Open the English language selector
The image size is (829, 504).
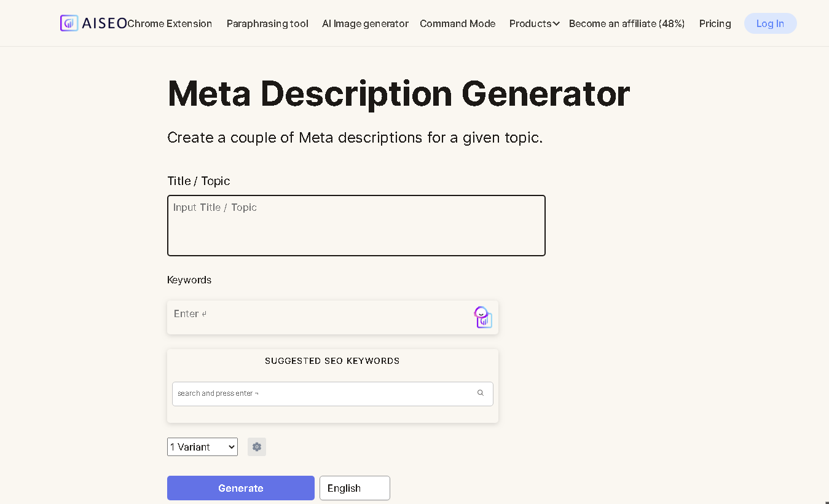tap(355, 488)
